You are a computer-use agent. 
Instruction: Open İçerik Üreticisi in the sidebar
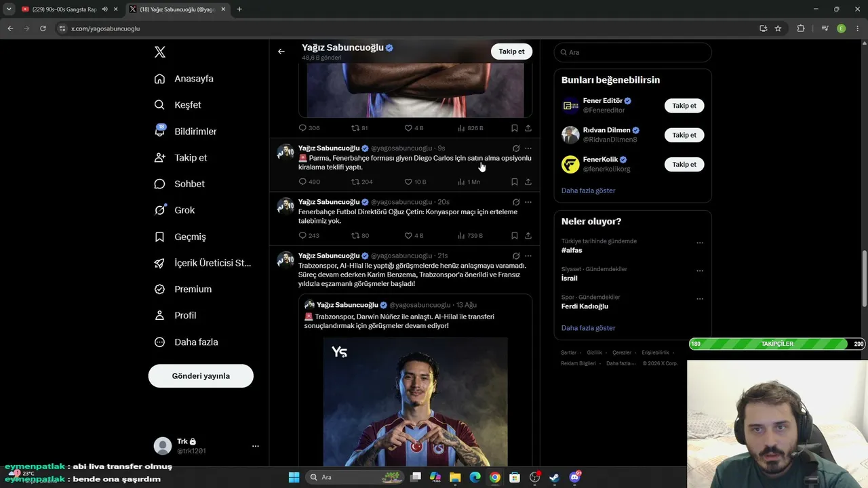pyautogui.click(x=203, y=263)
